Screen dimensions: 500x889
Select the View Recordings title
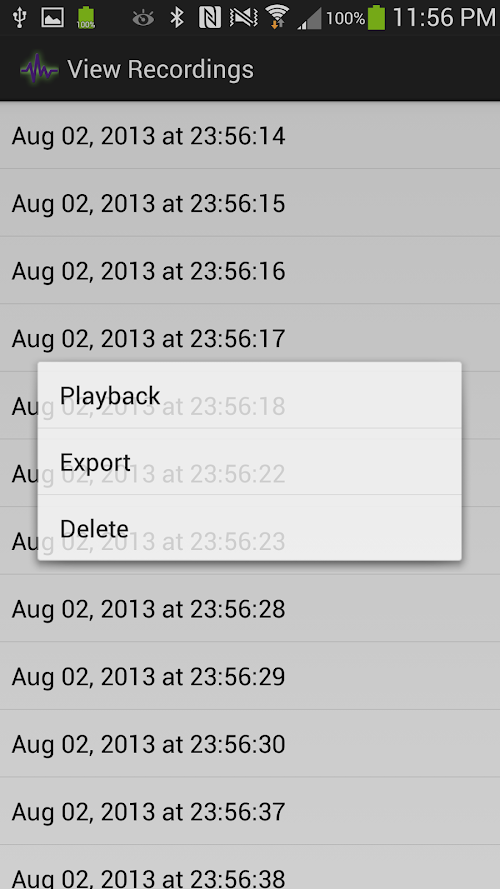(160, 69)
